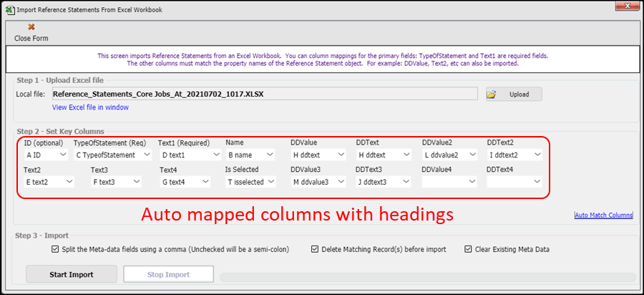The image size is (644, 295).
Task: Close the import window with red X
Action: pos(623,8)
